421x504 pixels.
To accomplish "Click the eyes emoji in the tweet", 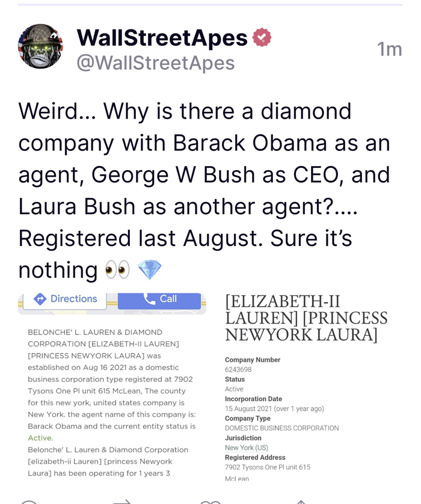I will (x=117, y=270).
